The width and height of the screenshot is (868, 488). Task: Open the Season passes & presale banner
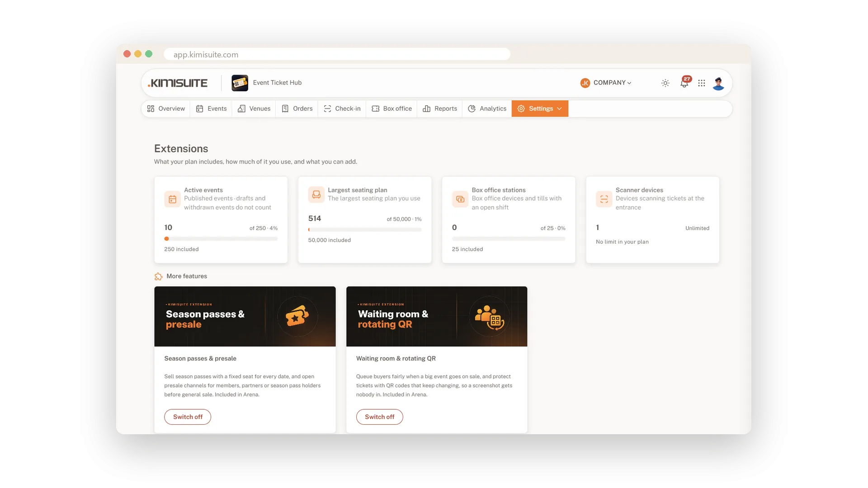245,316
